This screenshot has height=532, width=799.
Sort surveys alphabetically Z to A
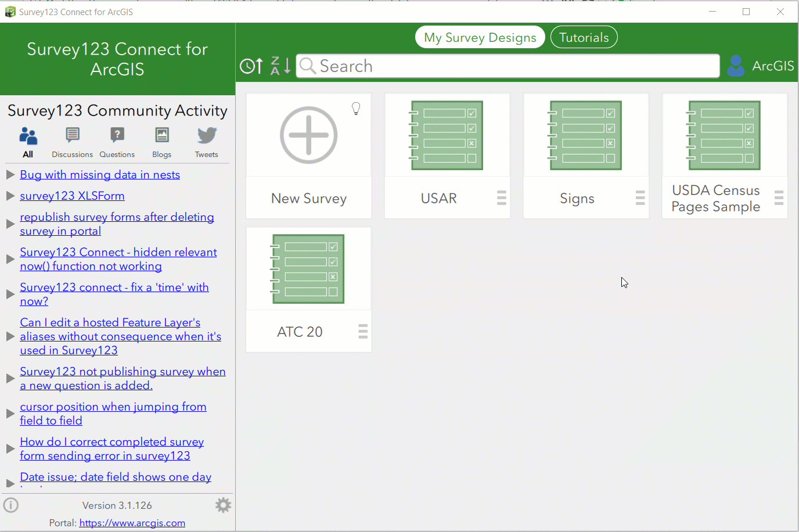click(x=280, y=66)
